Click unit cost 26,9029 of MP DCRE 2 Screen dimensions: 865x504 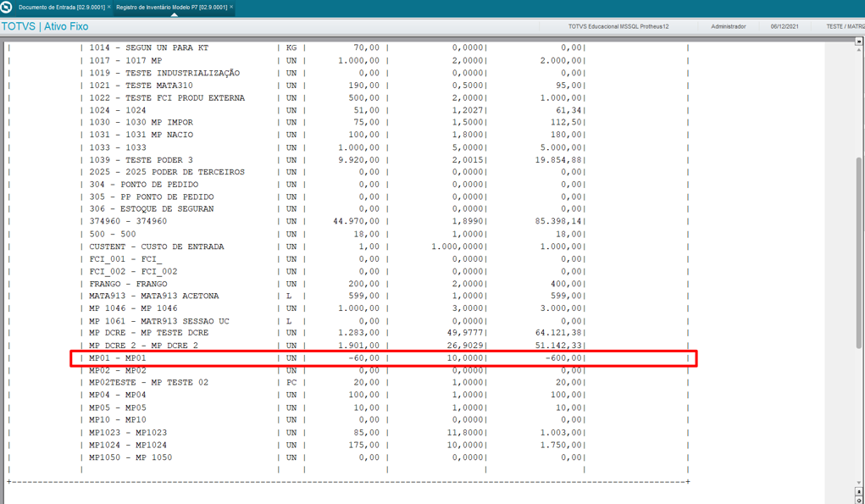pos(465,346)
